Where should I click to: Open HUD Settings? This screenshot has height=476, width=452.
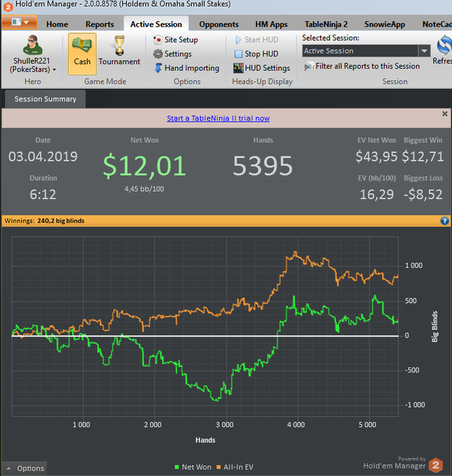(261, 68)
